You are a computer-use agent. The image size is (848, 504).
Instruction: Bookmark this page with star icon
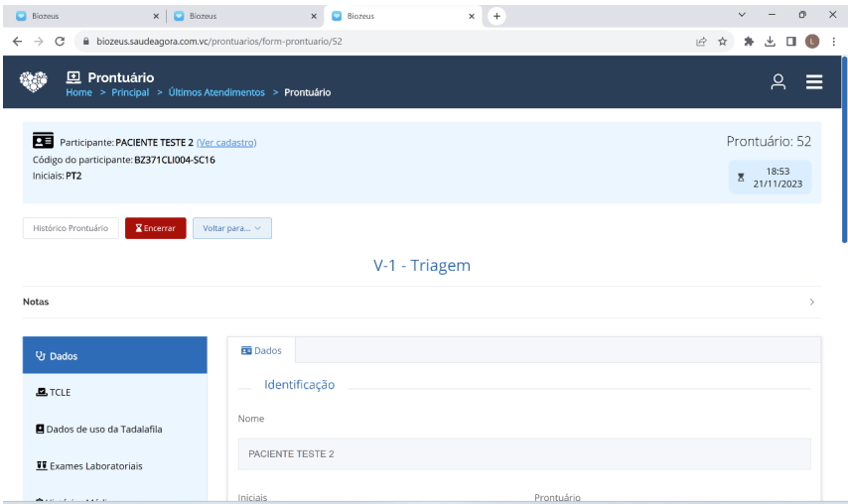(723, 42)
